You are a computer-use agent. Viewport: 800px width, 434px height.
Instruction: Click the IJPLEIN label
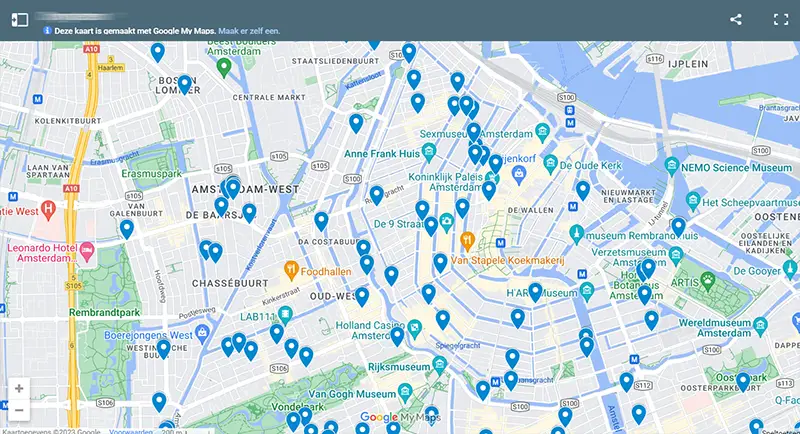[x=688, y=64]
